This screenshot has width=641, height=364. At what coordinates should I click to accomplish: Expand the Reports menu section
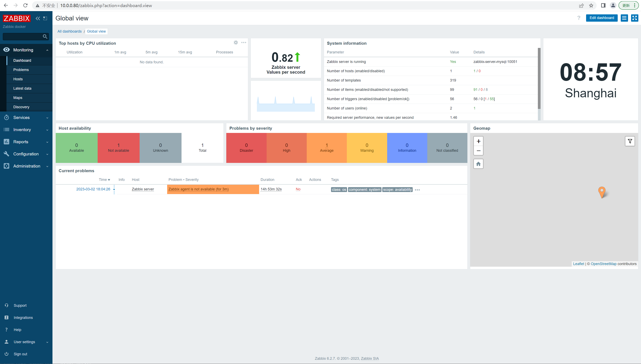click(x=47, y=142)
